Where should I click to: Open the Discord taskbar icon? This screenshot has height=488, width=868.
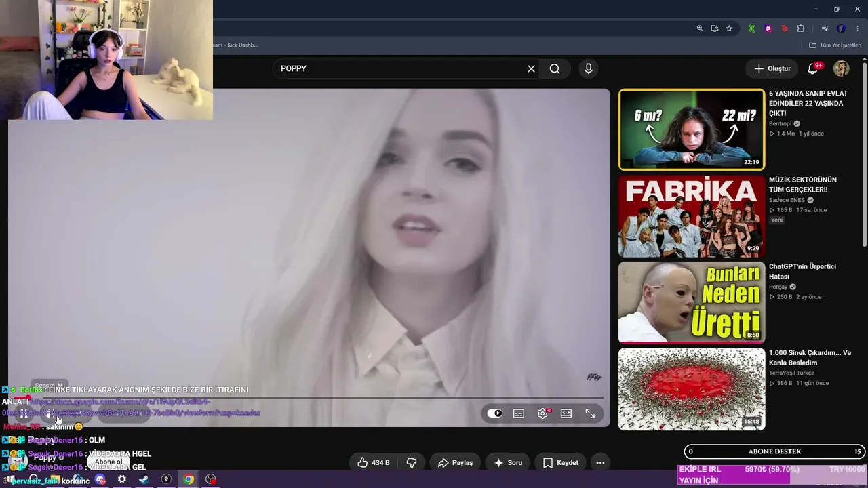tap(100, 479)
